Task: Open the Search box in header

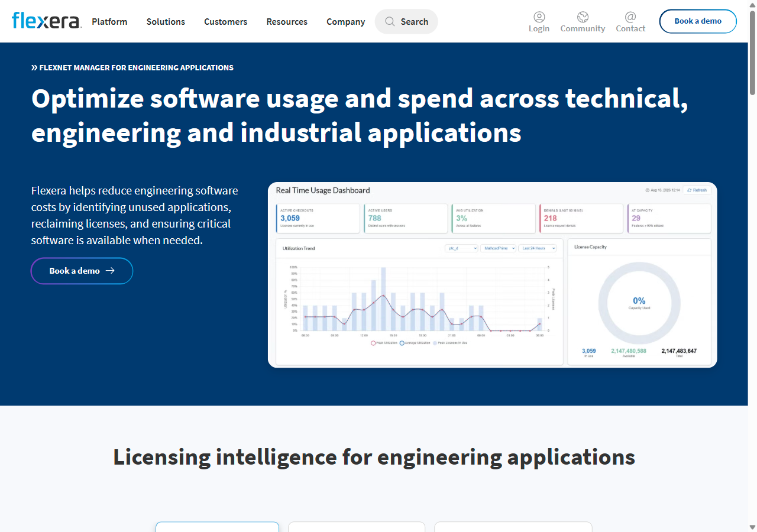Action: pos(406,21)
